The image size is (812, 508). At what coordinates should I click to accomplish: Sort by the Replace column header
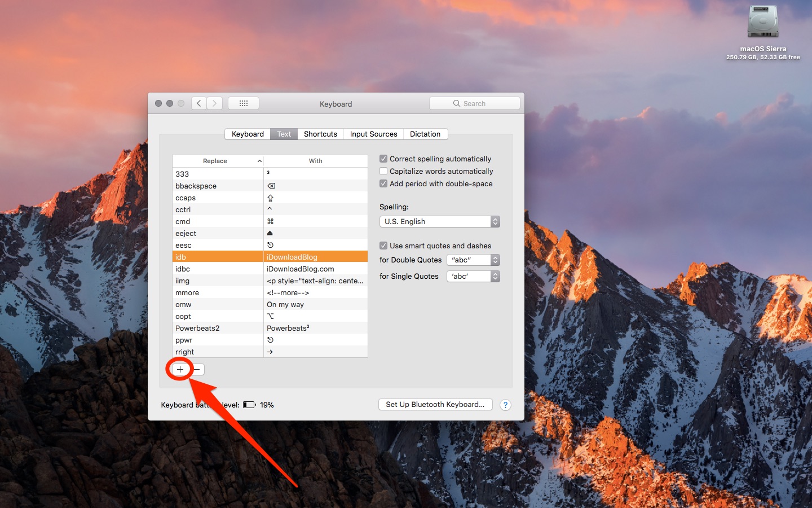click(215, 161)
